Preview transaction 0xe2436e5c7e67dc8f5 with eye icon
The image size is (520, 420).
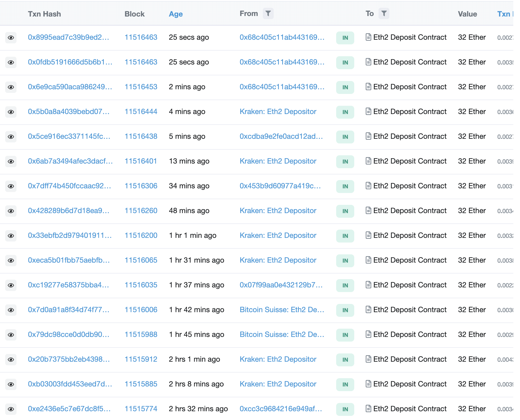(x=11, y=409)
